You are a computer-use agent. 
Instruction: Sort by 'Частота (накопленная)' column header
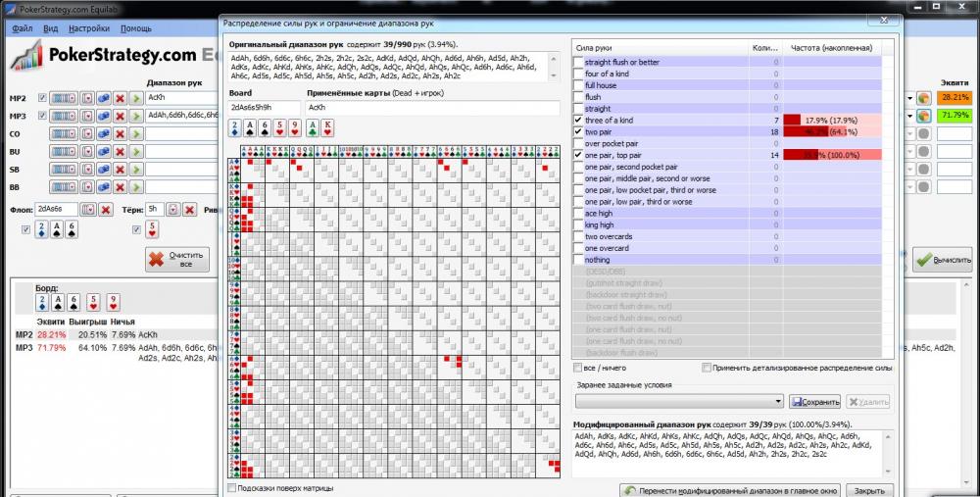(832, 47)
